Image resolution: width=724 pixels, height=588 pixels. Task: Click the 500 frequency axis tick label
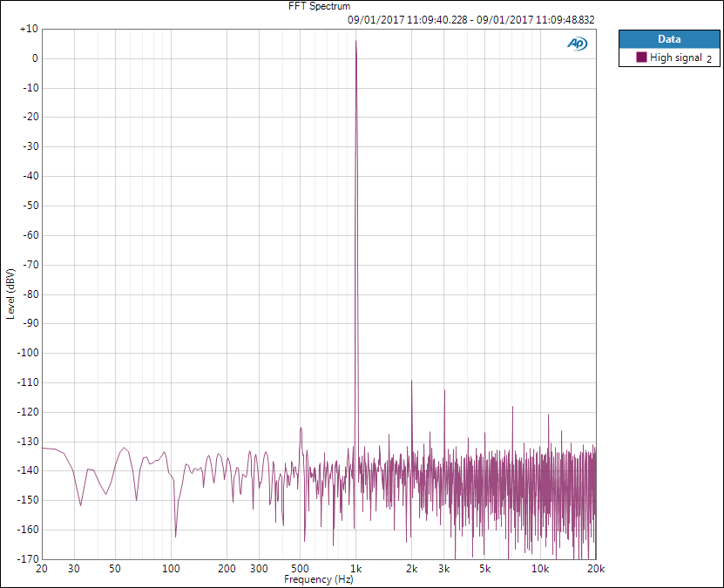tap(300, 569)
